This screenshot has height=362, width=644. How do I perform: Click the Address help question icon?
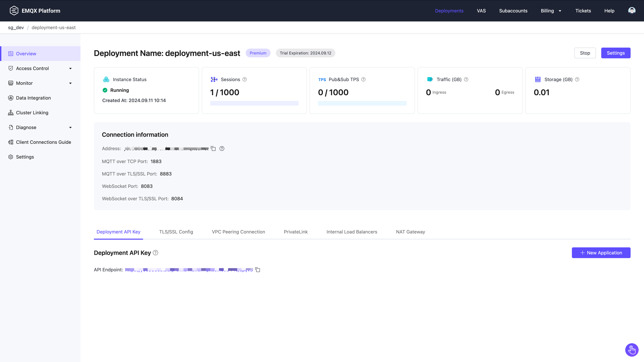(x=222, y=149)
